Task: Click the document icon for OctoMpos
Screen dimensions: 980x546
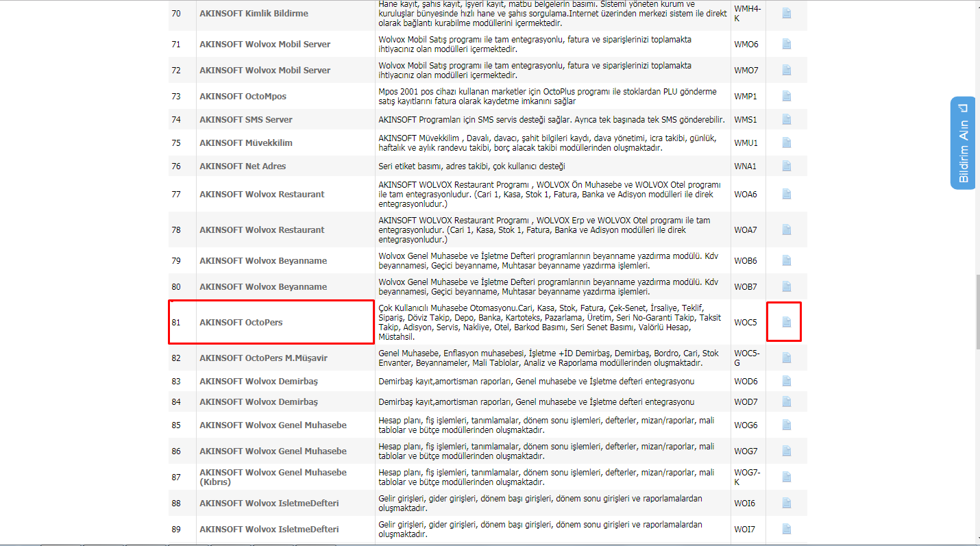Action: pos(786,96)
